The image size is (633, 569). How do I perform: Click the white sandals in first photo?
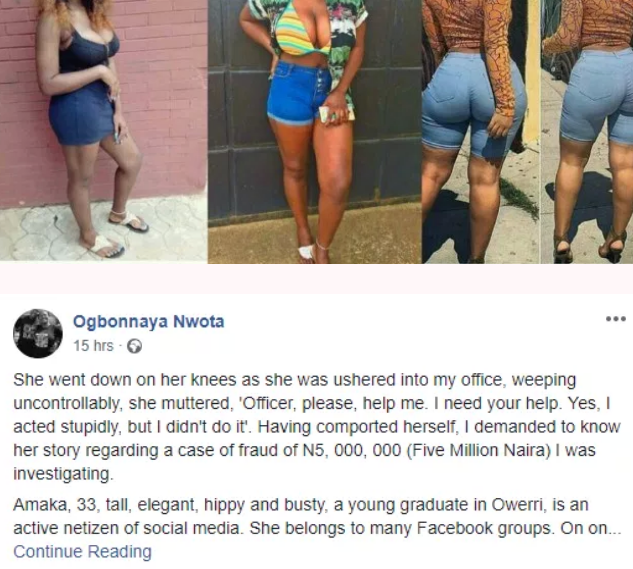117,233
